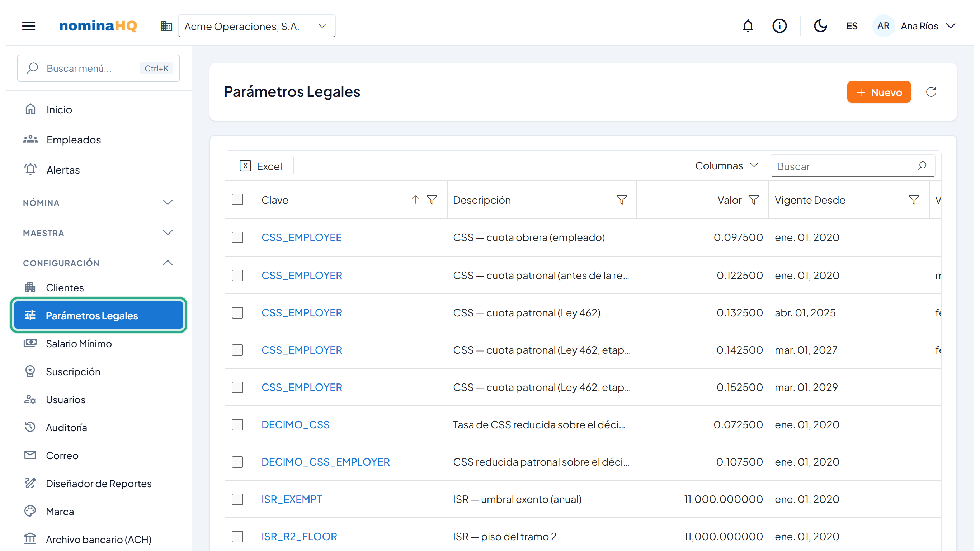This screenshot has height=551, width=980.
Task: Open Empleados in sidebar
Action: point(98,140)
